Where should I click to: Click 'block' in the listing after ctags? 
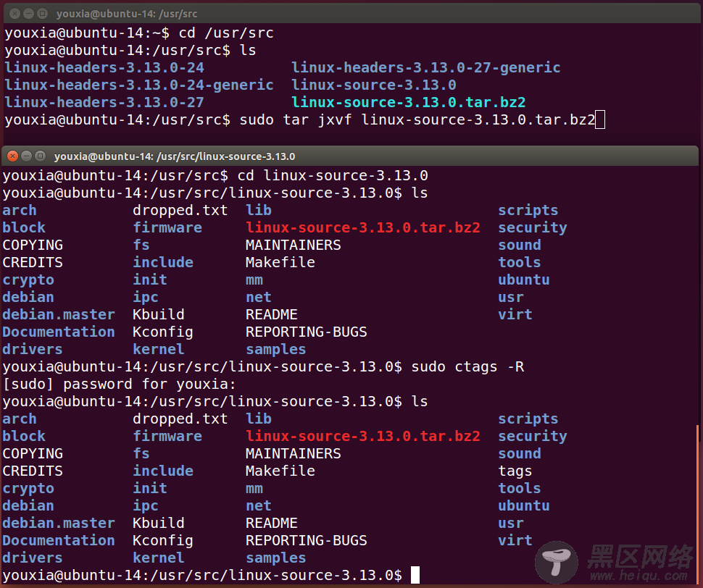[24, 436]
